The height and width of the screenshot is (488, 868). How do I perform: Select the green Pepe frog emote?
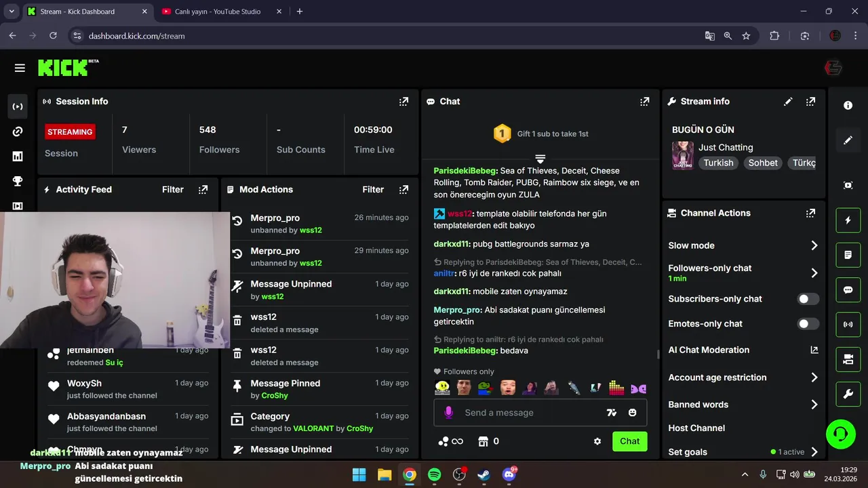pyautogui.click(x=485, y=388)
